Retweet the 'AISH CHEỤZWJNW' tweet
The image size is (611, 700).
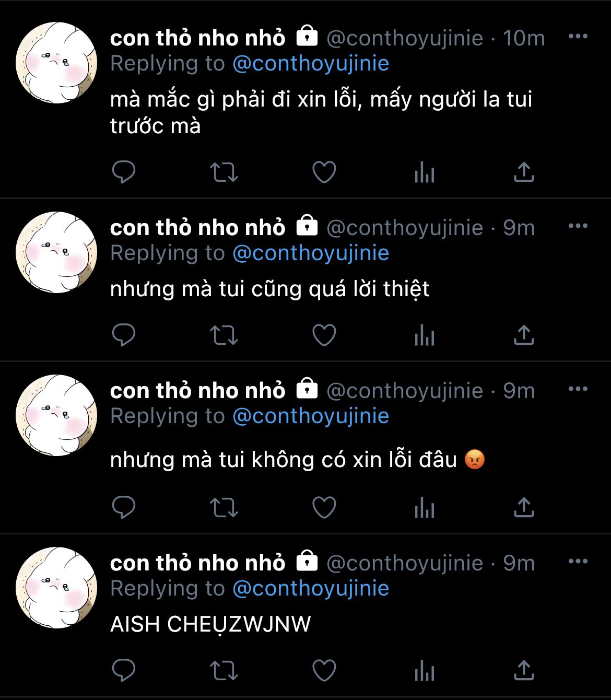[224, 670]
